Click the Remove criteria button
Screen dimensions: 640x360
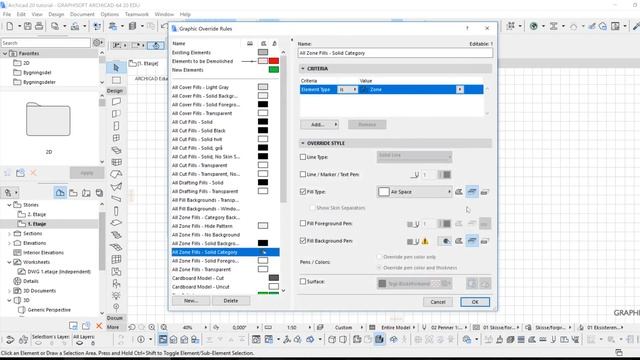(367, 124)
